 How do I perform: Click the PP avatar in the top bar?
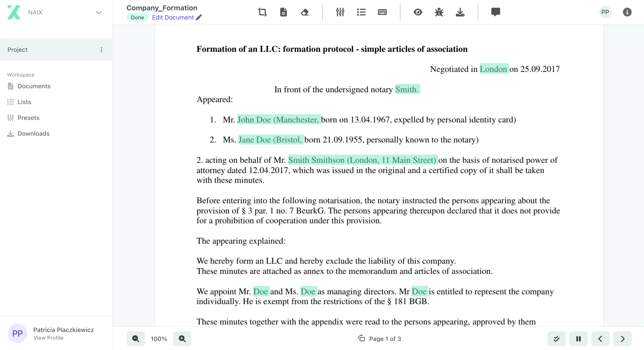605,12
